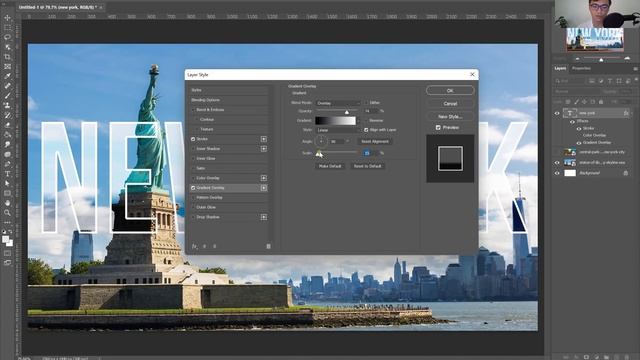Select the Hand tool
The image size is (640, 360).
pos(7,203)
